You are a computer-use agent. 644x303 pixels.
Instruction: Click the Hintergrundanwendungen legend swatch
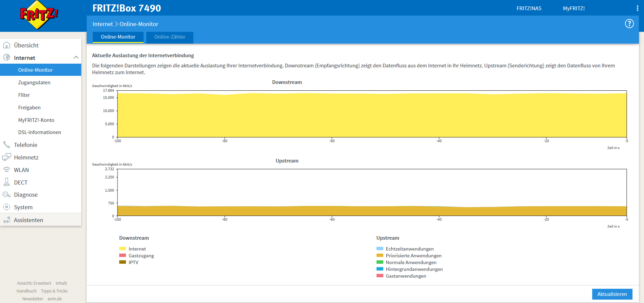(x=380, y=269)
